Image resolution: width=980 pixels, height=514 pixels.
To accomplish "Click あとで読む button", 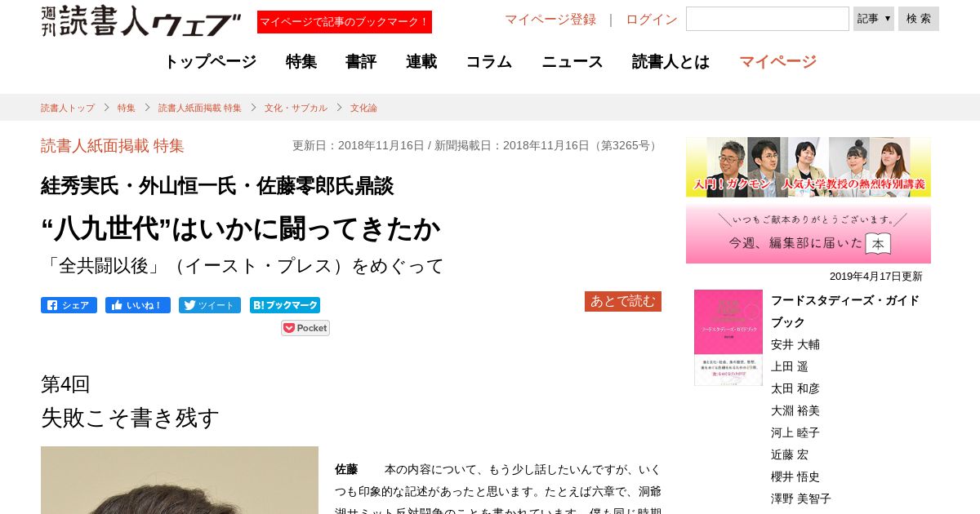I will (x=623, y=301).
